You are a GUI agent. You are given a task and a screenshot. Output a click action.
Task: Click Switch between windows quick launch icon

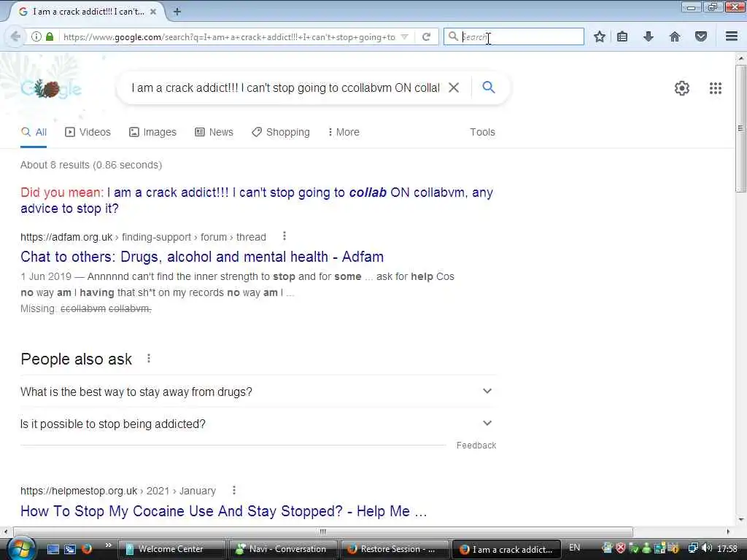point(70,549)
